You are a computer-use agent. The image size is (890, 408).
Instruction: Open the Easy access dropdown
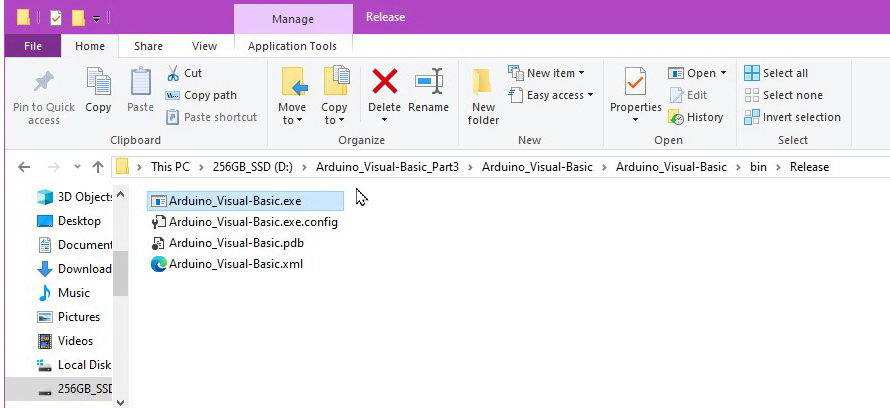[x=551, y=95]
